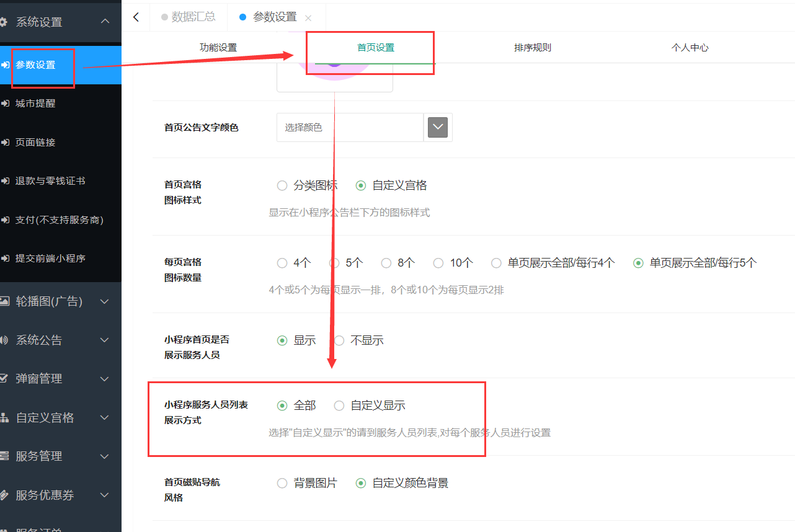
Task: Select 全部 for staff list display
Action: click(x=282, y=406)
